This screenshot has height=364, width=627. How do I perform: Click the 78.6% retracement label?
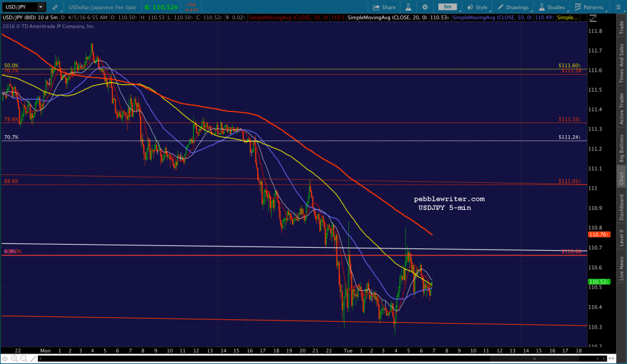pyautogui.click(x=11, y=119)
